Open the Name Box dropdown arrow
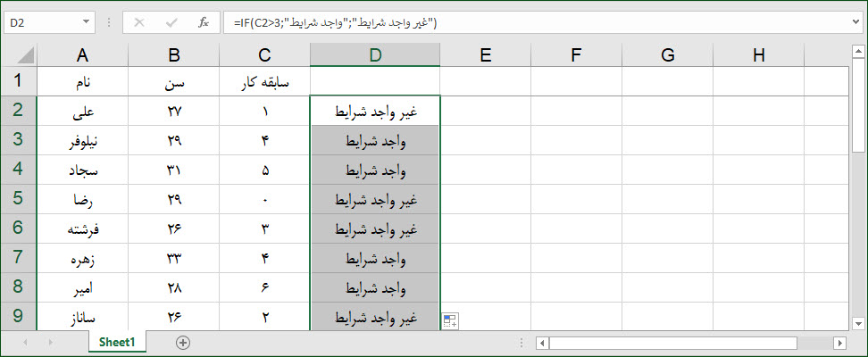Image resolution: width=868 pixels, height=357 pixels. pyautogui.click(x=86, y=22)
